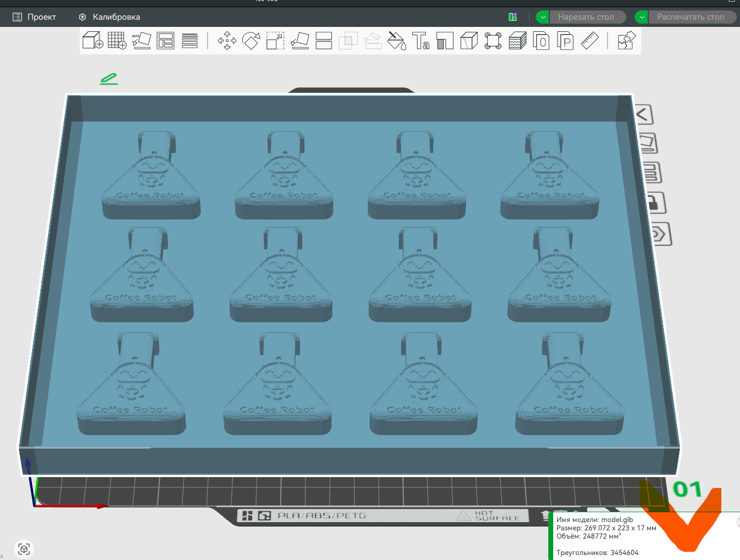Collapse the side panel with the arrow
This screenshot has width=740, height=560.
pos(643,115)
